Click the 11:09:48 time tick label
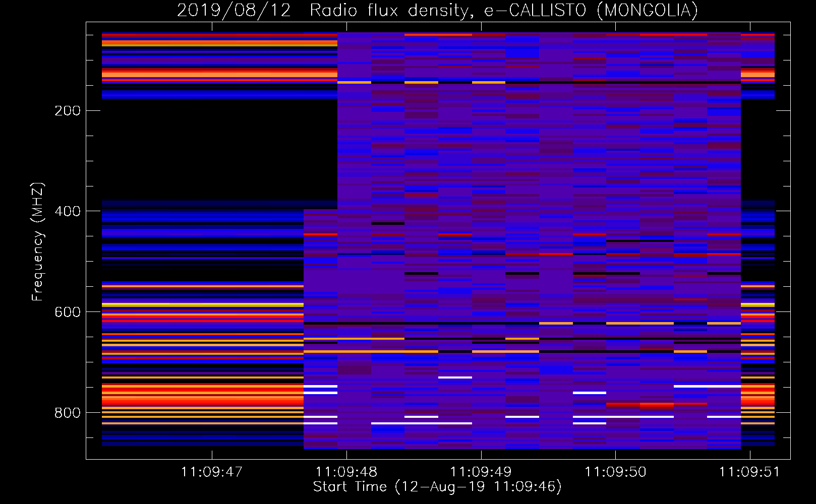816x504 pixels. coord(346,472)
